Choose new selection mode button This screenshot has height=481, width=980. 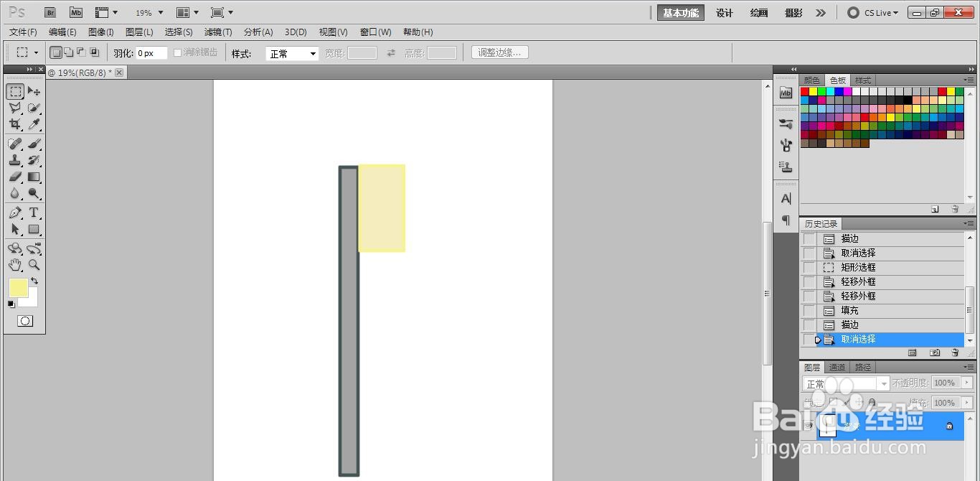tap(56, 52)
